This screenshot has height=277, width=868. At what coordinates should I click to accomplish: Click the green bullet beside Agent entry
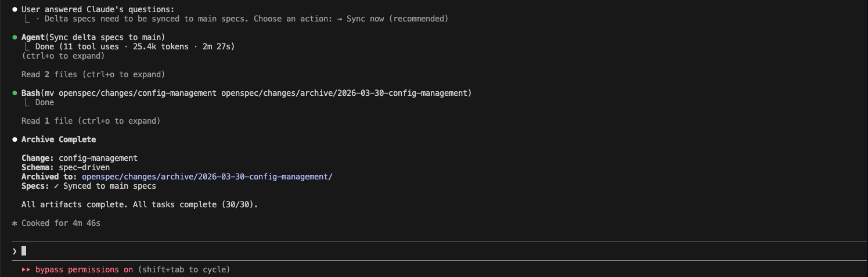pyautogui.click(x=15, y=37)
